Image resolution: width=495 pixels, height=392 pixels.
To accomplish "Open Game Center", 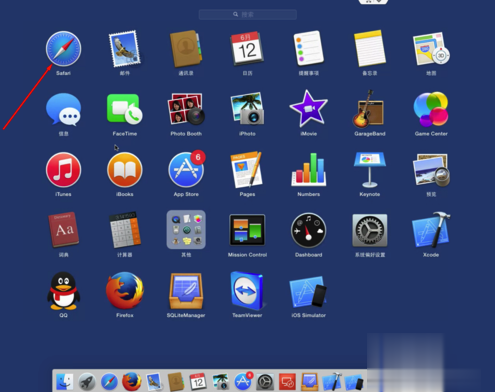I will pyautogui.click(x=431, y=109).
